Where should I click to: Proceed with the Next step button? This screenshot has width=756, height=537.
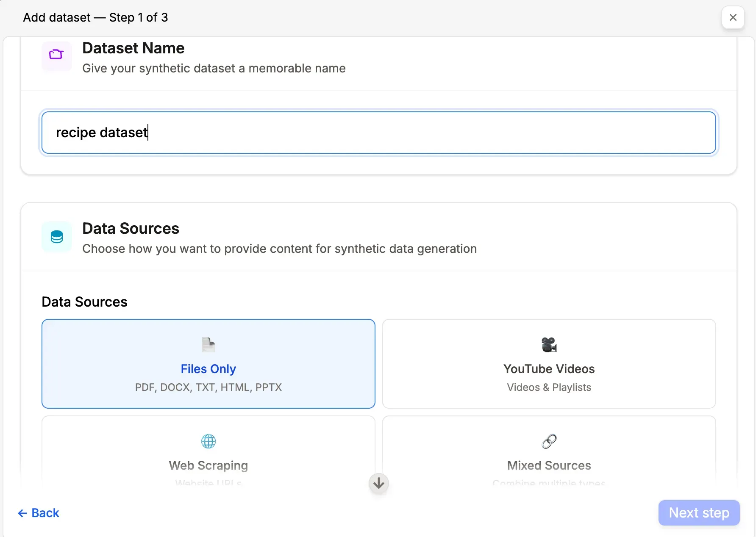point(698,513)
